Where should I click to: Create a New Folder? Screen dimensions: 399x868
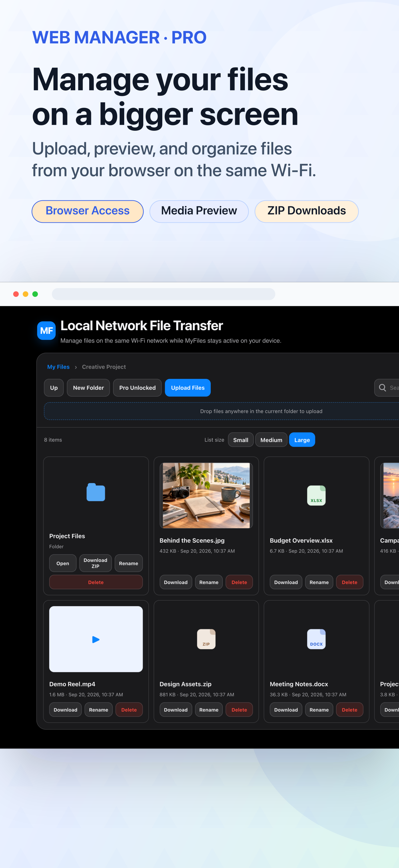coord(89,387)
